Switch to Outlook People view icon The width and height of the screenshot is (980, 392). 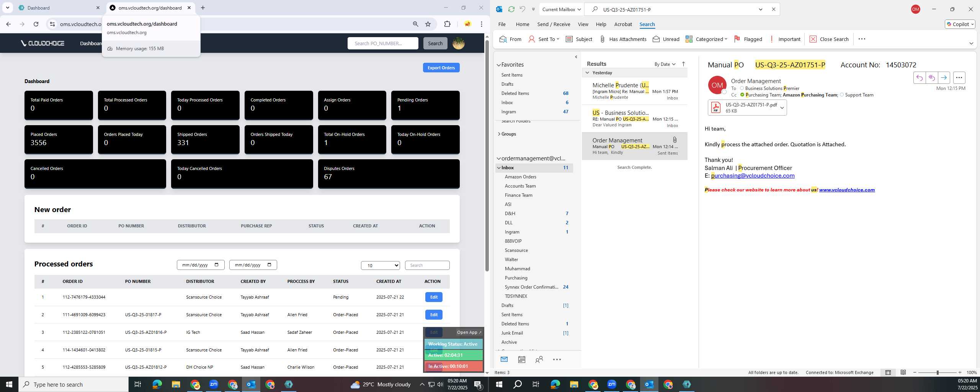tap(539, 359)
